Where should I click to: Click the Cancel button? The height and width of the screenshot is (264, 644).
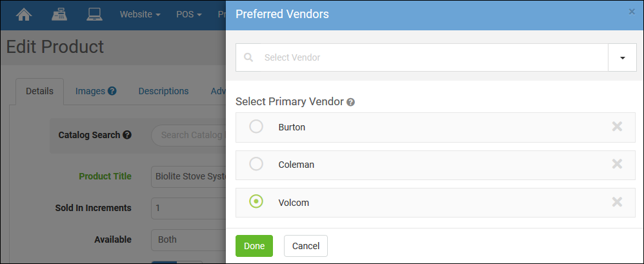tap(306, 246)
